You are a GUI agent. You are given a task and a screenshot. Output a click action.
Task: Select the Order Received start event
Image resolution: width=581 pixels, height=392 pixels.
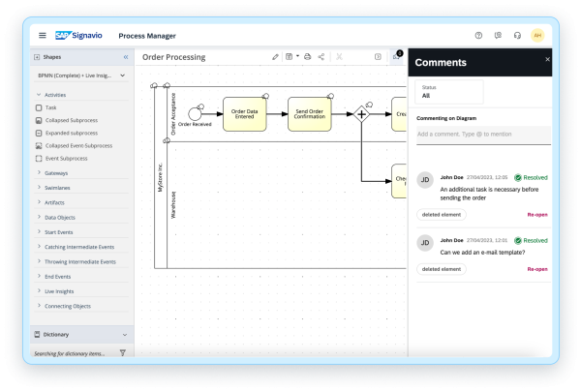pyautogui.click(x=195, y=114)
